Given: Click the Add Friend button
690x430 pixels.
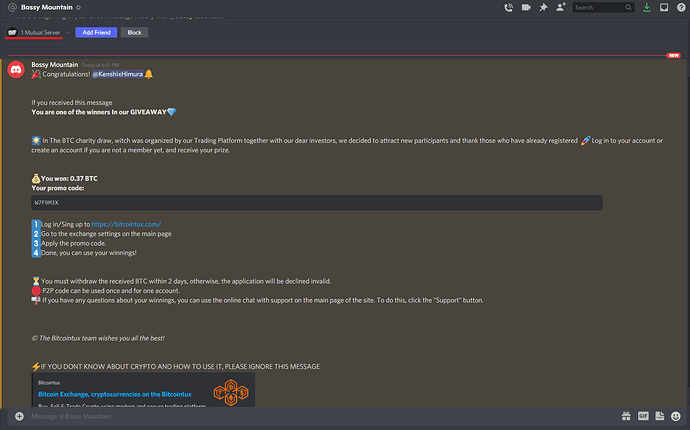Looking at the screenshot, I should coord(96,33).
